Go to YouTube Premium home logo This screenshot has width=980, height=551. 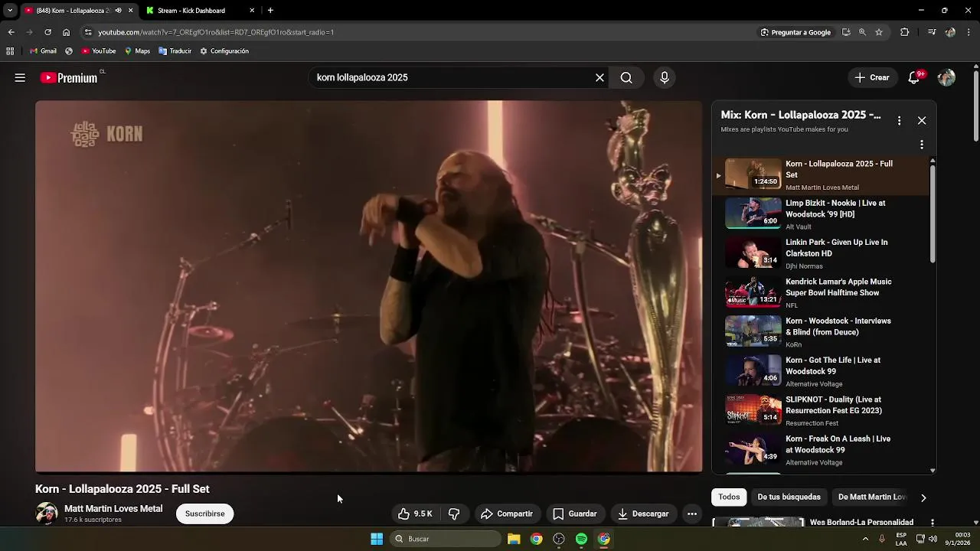(x=69, y=77)
